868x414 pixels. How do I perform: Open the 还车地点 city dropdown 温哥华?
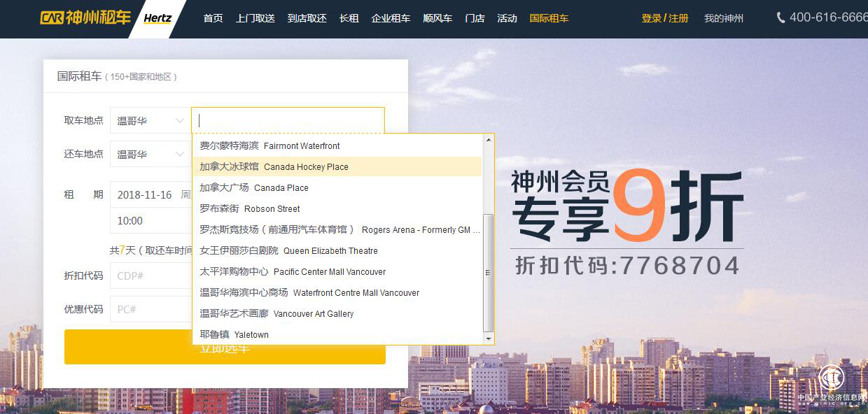tap(148, 154)
